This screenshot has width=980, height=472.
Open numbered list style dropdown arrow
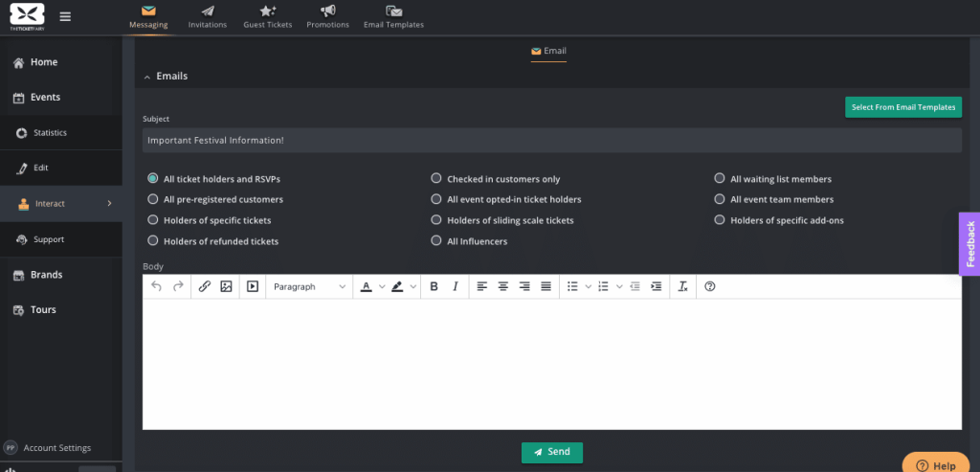pos(619,286)
